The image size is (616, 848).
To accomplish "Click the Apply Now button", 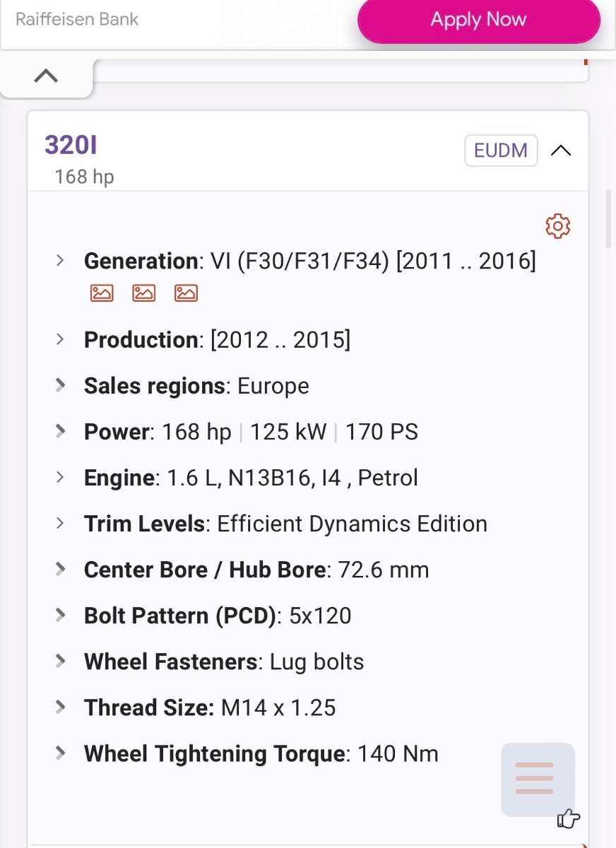I will pyautogui.click(x=479, y=20).
